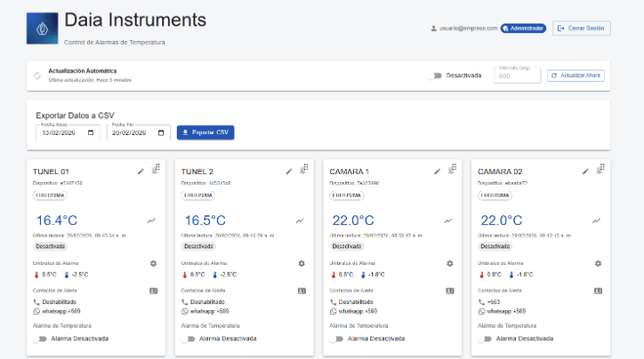Click the drag handle dots on TUNEL 01

(157, 166)
